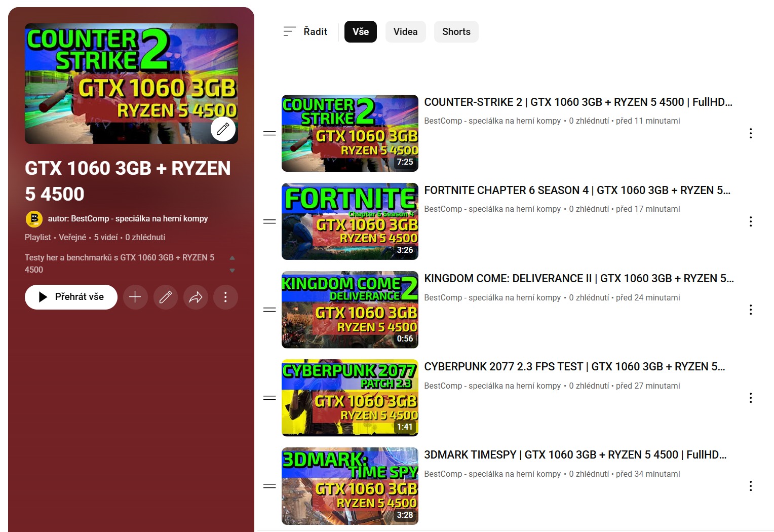
Task: Open BestComp channel avatar
Action: (34, 219)
